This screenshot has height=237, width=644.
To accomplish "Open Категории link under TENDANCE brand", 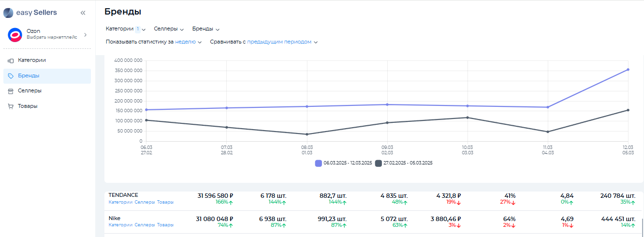I will click(120, 202).
